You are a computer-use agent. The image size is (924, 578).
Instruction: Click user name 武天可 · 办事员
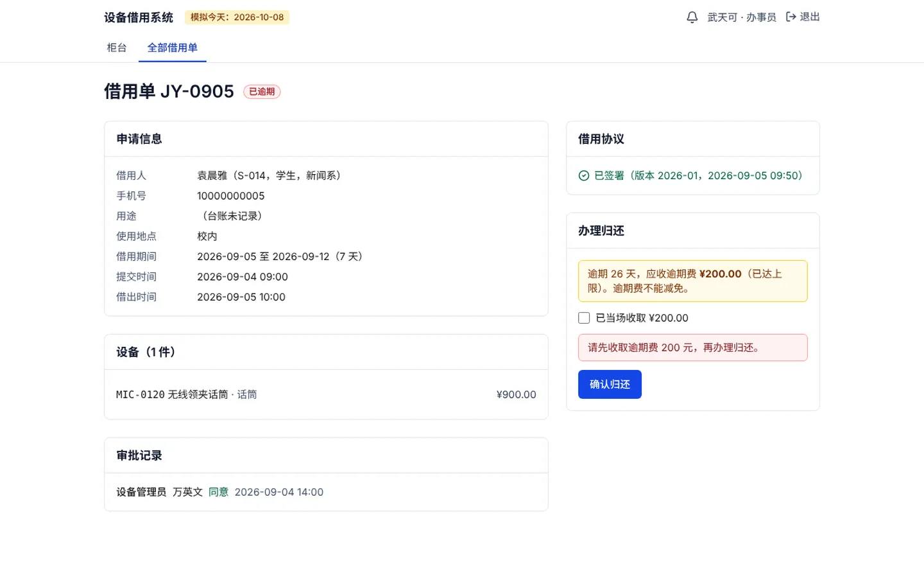(742, 17)
